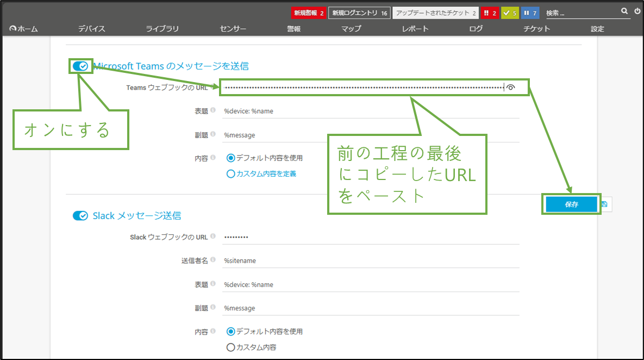The image size is (644, 360).
Task: Click the 新規ログエントリ 16 badge
Action: point(359,13)
